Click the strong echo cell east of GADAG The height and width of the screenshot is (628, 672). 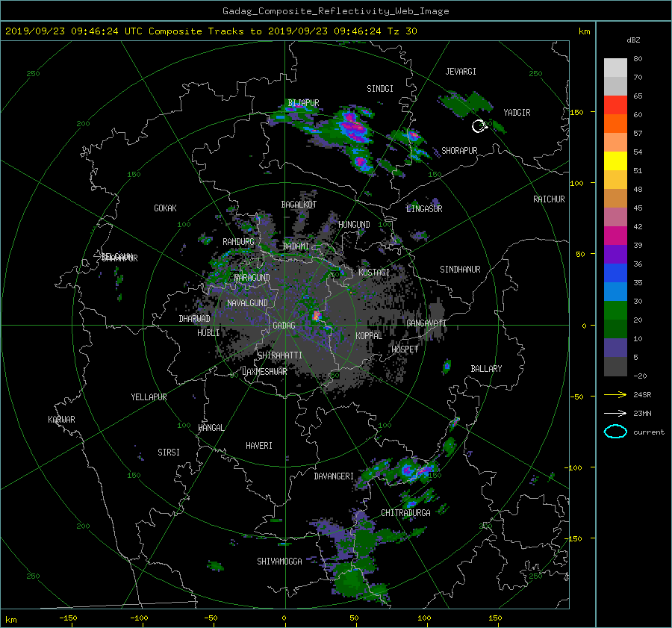point(317,317)
